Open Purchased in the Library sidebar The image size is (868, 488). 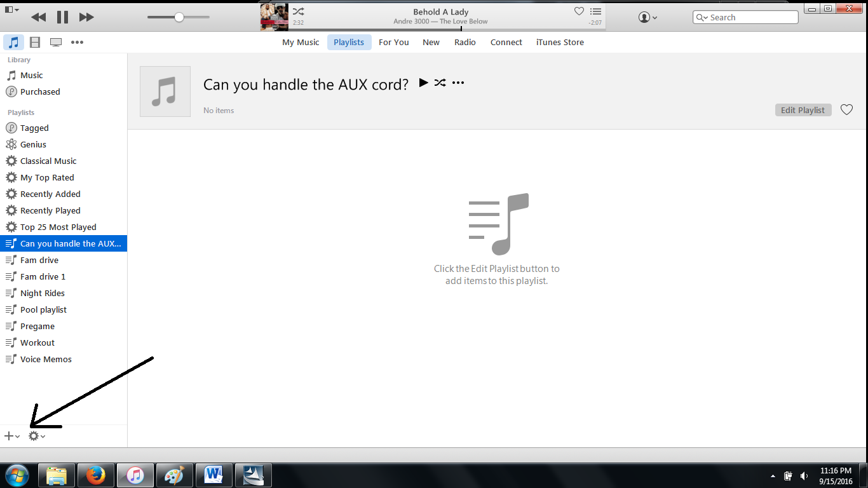[x=64, y=91]
